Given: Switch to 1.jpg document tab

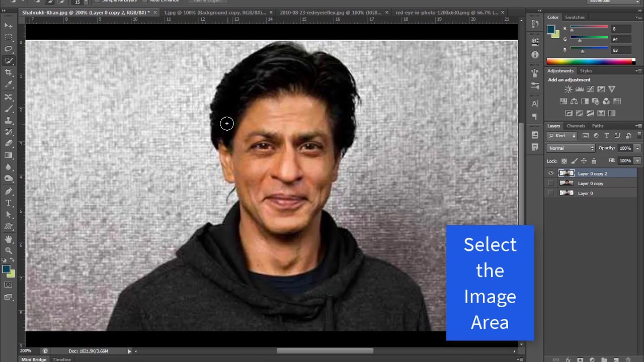Looking at the screenshot, I should [215, 12].
